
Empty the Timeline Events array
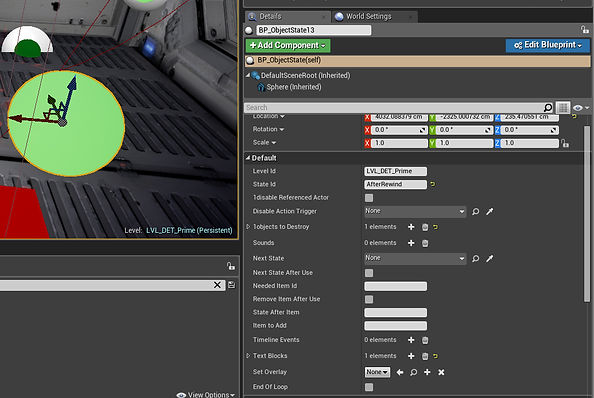[425, 340]
